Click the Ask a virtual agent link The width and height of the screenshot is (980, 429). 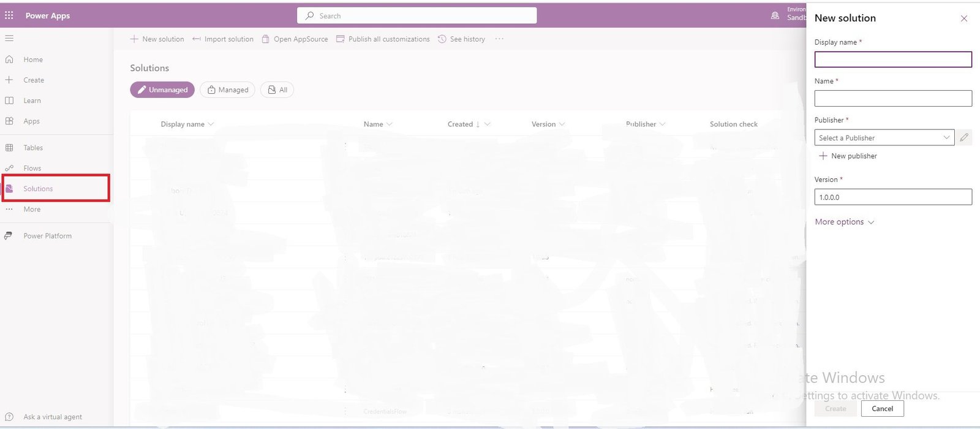pos(53,417)
